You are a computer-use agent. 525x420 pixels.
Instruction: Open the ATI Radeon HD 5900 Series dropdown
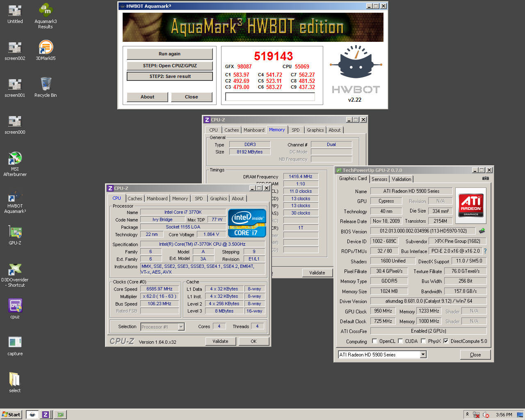pos(423,354)
